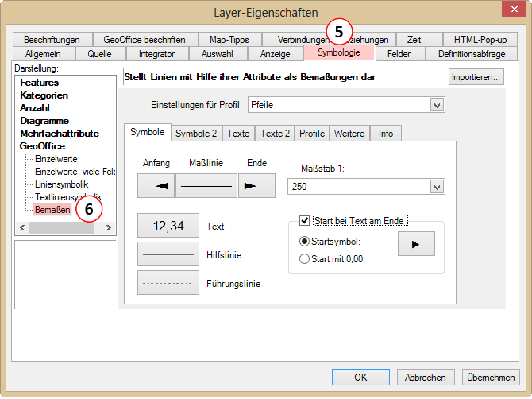The image size is (532, 399).
Task: Select Liniensymbolik in the Darstellung tree
Action: tap(62, 184)
